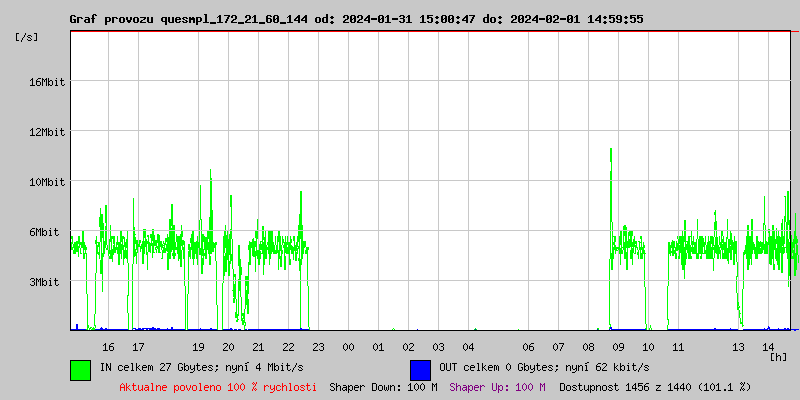Click the [h] unit label on x-axis
The image size is (800, 400).
pyautogui.click(x=779, y=357)
